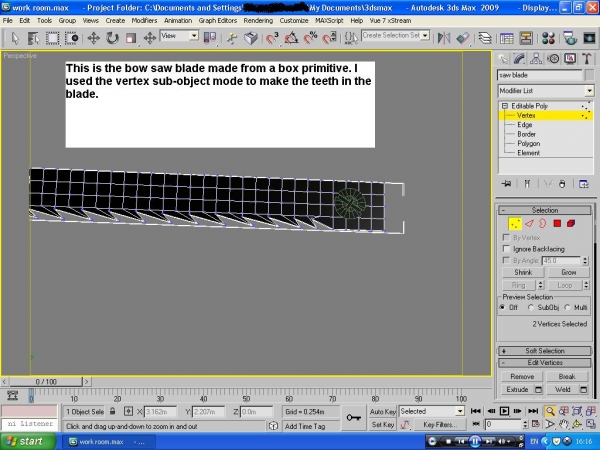This screenshot has height=450, width=600.
Task: Click the Mirror tool icon
Action: pyautogui.click(x=444, y=38)
